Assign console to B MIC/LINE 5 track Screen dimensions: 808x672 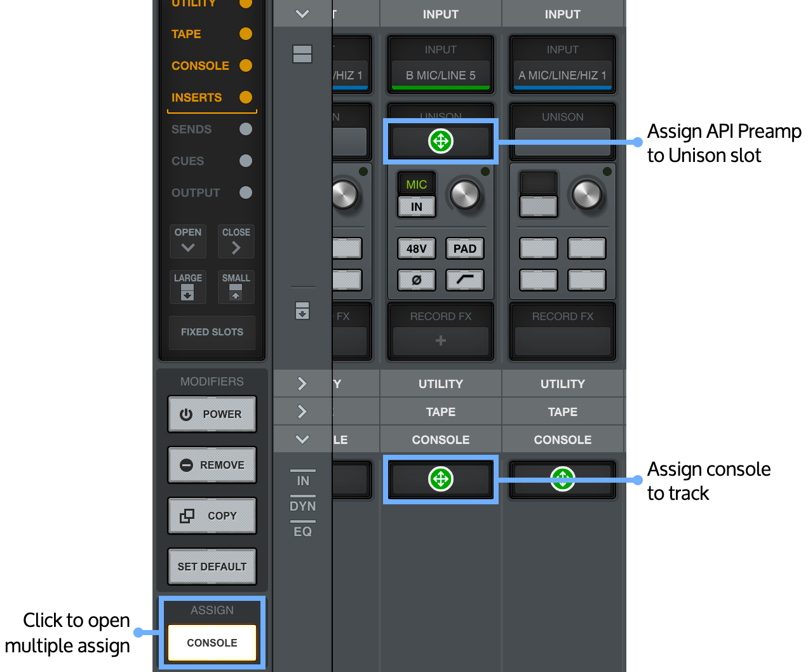click(x=441, y=479)
